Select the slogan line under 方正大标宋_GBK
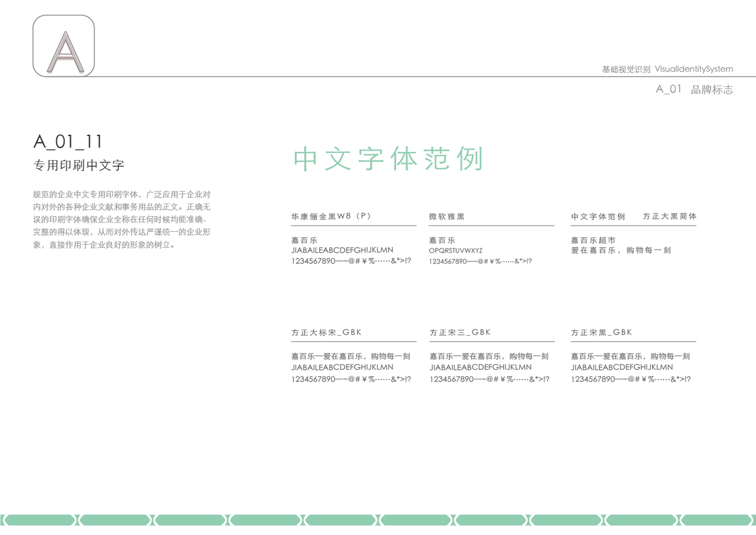Image resolution: width=756 pixels, height=535 pixels. [351, 357]
